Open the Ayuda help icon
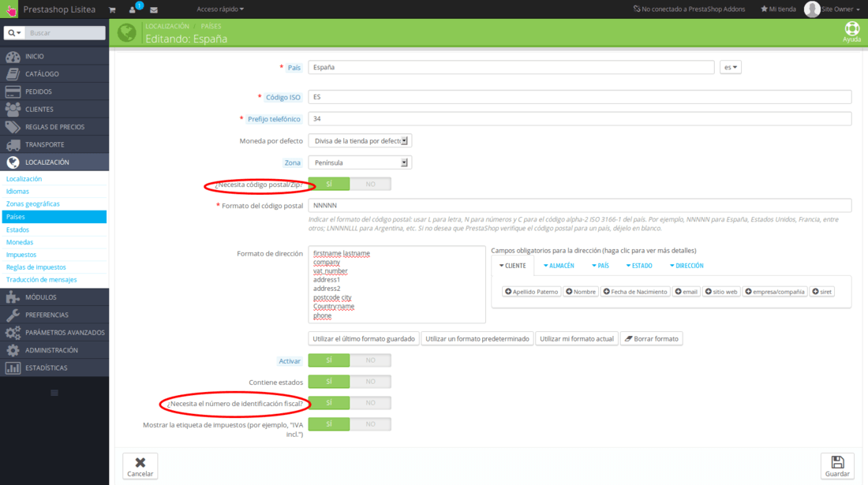The height and width of the screenshot is (485, 868). [851, 32]
